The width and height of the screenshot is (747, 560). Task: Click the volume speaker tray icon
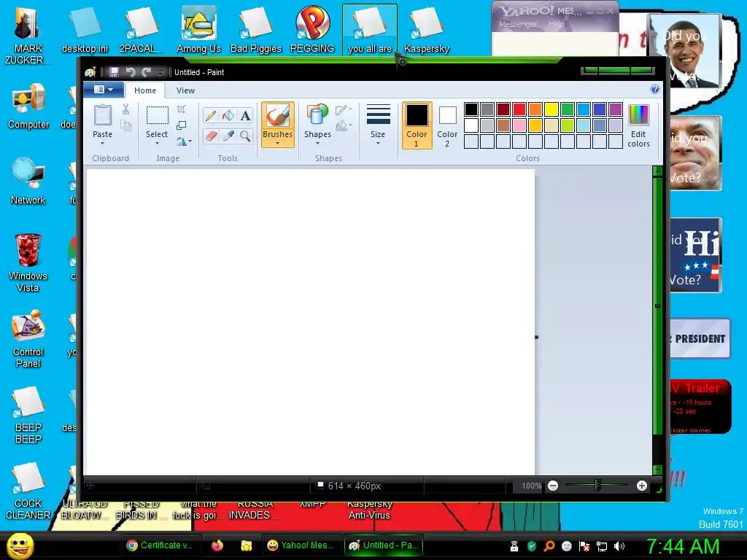point(619,546)
